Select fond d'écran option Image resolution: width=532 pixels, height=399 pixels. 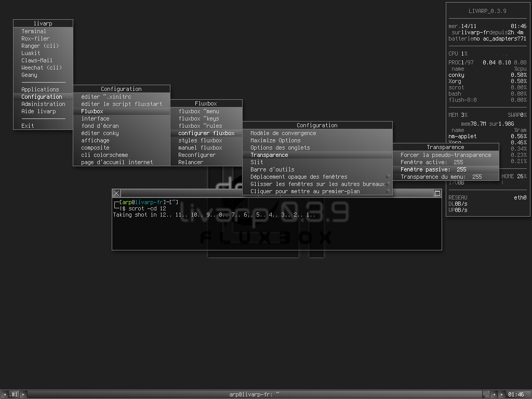click(x=122, y=126)
